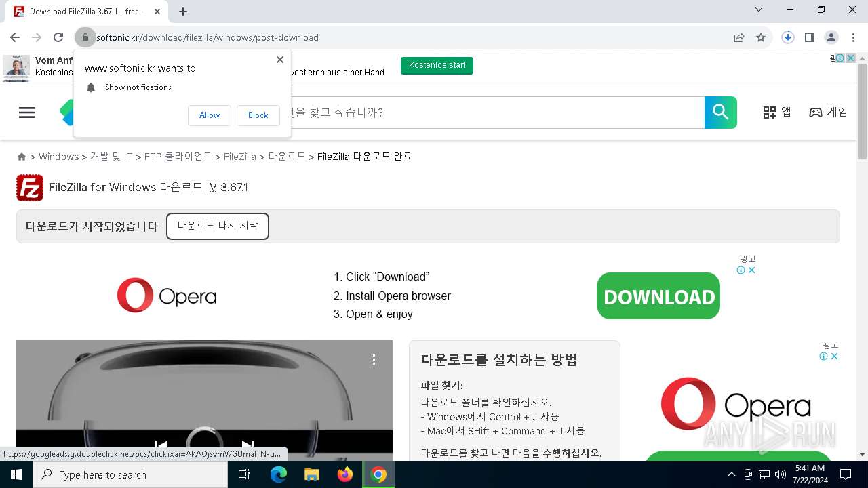Click the FileZilla app logo icon
The image size is (868, 488).
point(30,188)
